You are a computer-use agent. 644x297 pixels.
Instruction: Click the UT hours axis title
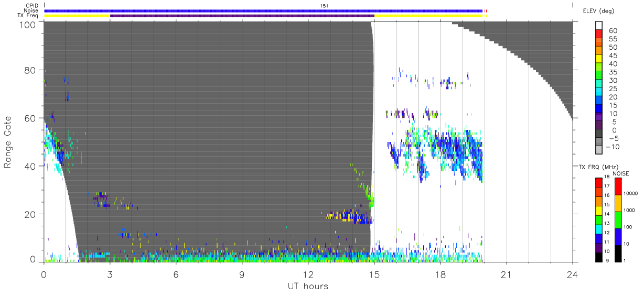[308, 286]
